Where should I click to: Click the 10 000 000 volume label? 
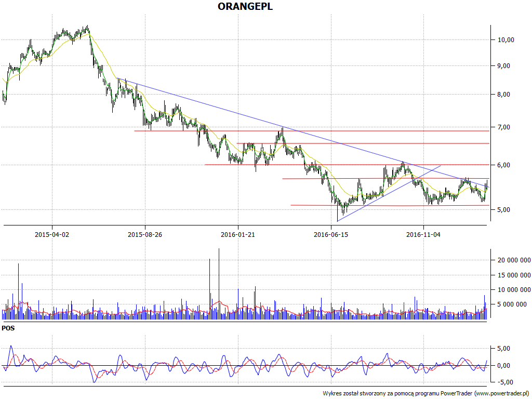tap(514, 290)
